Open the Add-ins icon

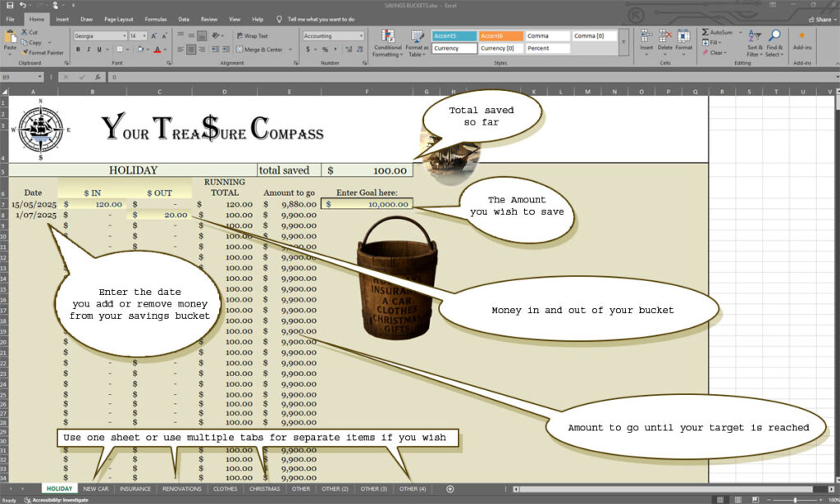[x=801, y=37]
